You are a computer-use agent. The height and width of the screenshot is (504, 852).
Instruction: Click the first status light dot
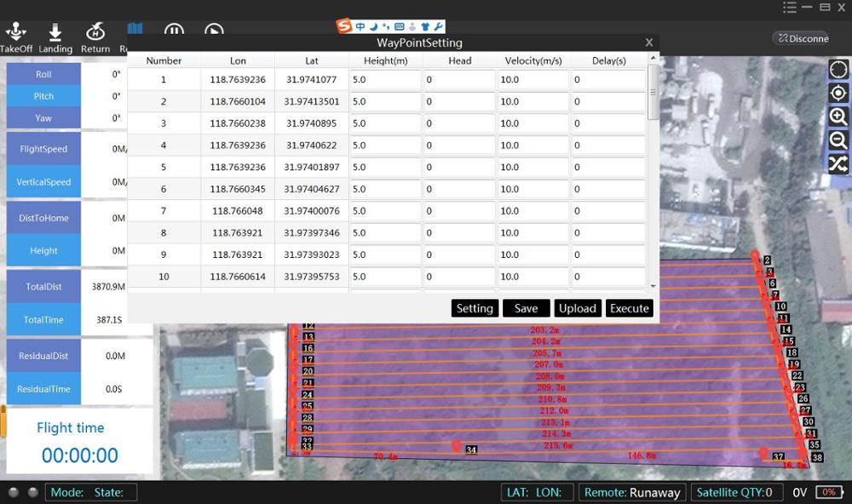pyautogui.click(x=14, y=492)
